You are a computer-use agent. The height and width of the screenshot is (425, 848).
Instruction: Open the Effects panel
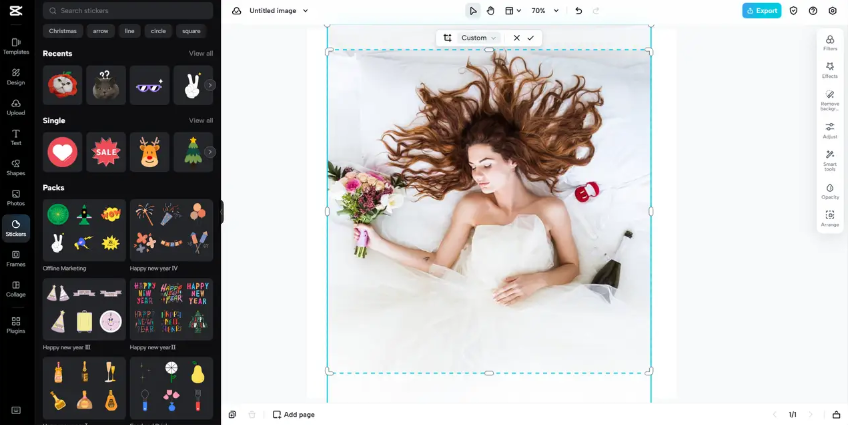pyautogui.click(x=830, y=70)
